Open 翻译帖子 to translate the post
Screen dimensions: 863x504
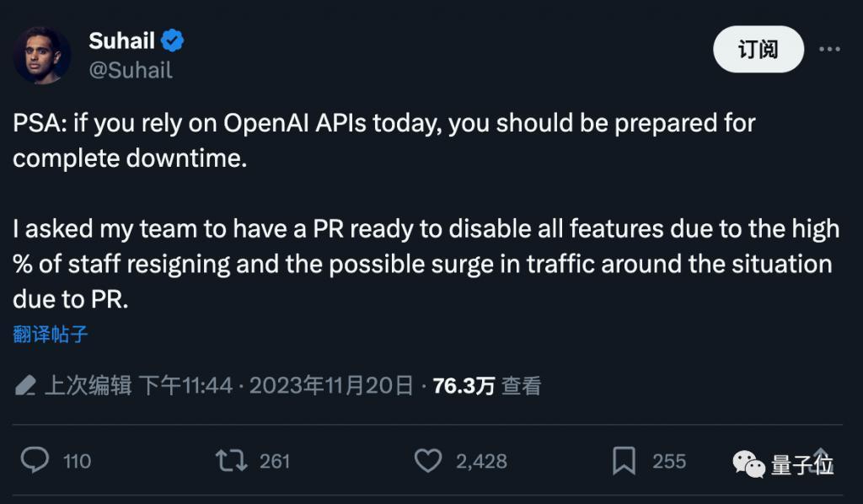47,335
